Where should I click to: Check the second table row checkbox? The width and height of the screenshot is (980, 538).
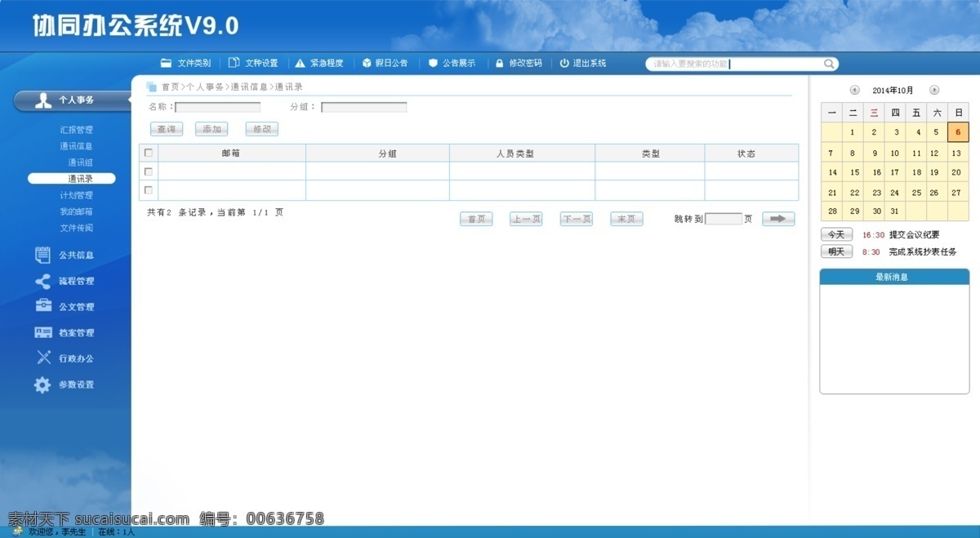[x=149, y=190]
